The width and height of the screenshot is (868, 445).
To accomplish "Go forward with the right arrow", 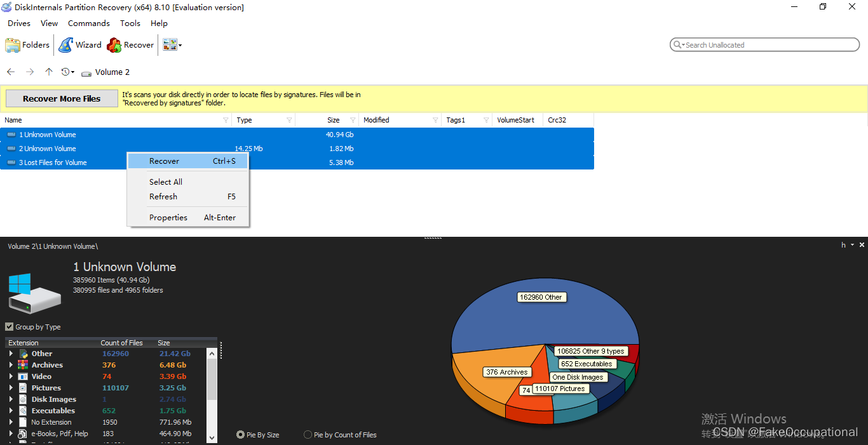I will pyautogui.click(x=30, y=72).
